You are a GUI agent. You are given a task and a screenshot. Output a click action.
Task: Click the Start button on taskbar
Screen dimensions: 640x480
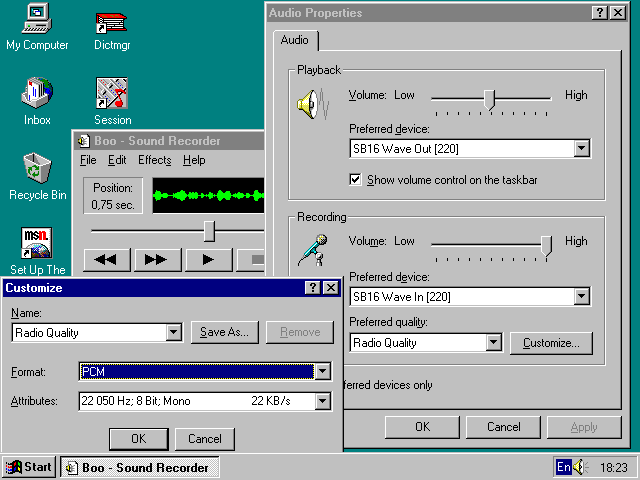pos(29,467)
